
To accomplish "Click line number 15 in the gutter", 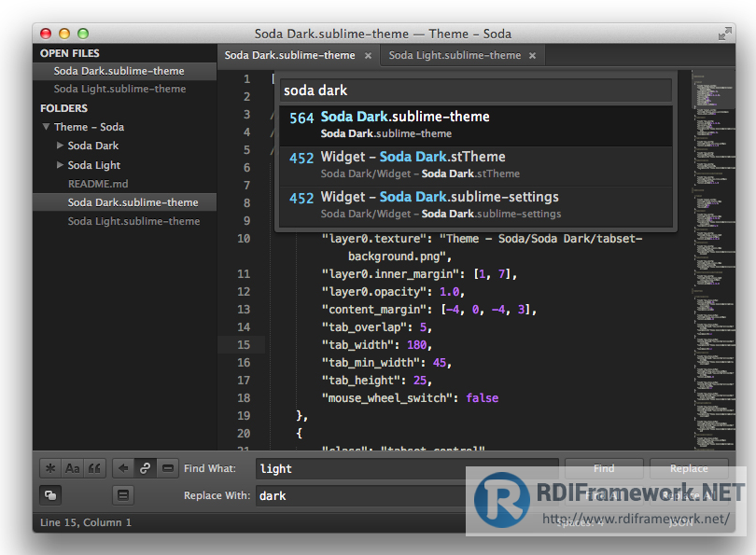I will point(244,345).
